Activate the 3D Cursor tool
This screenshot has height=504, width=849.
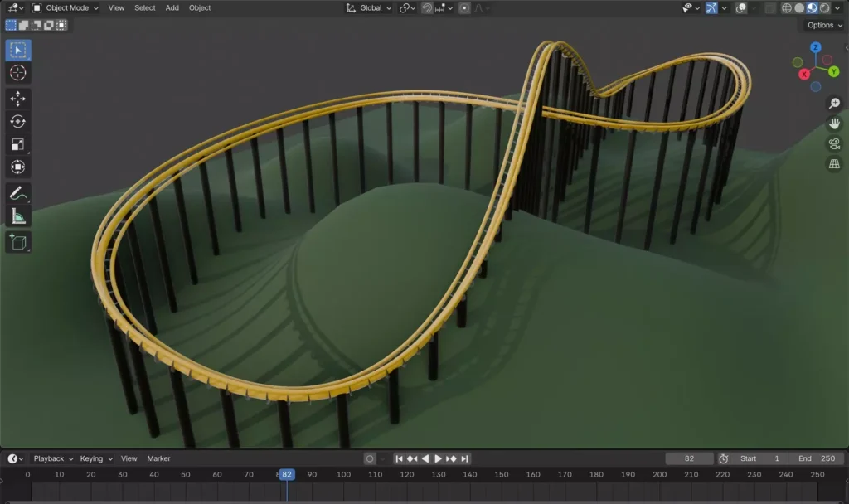17,73
